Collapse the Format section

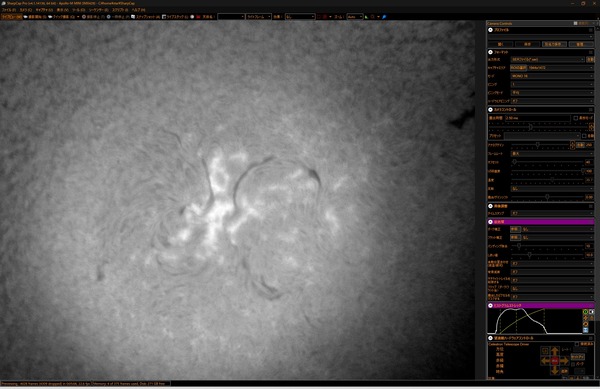[491, 52]
